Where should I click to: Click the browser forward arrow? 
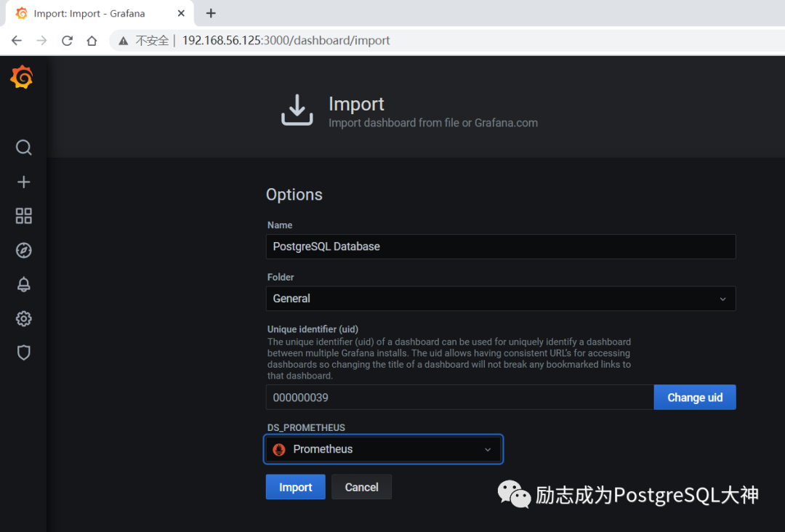(x=41, y=41)
